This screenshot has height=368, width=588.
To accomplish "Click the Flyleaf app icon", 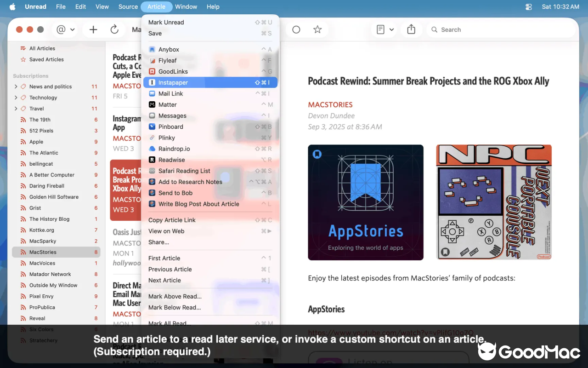I will click(x=152, y=60).
